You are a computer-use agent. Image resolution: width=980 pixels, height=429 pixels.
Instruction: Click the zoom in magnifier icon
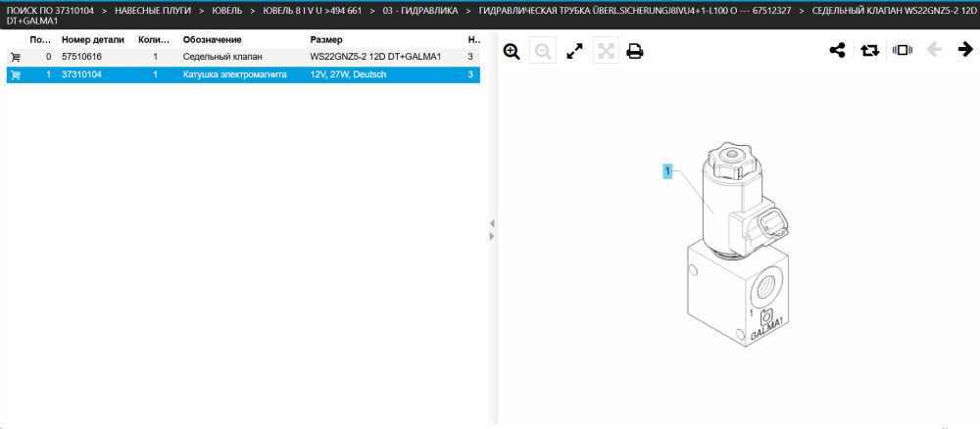click(512, 51)
